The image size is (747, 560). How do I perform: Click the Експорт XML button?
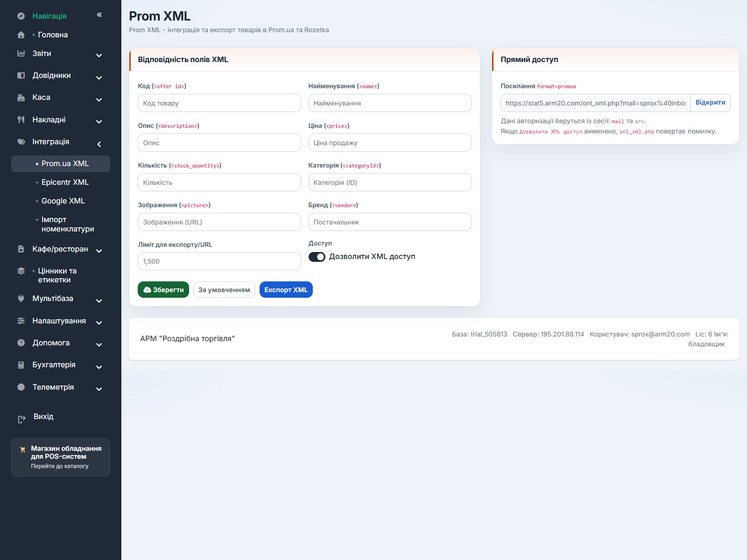click(286, 290)
